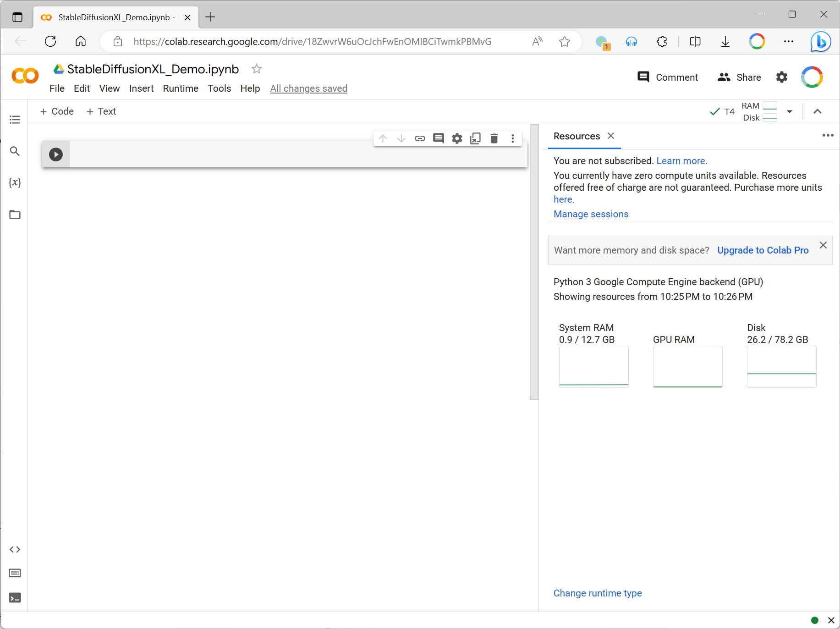The width and height of the screenshot is (840, 629).
Task: Refresh the browser page
Action: coord(50,41)
